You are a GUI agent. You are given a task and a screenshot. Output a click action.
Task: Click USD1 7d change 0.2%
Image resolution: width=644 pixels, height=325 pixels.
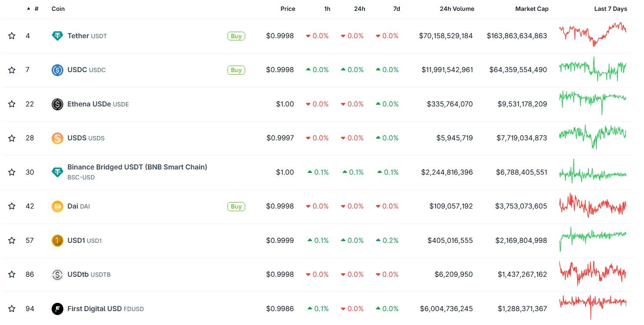[387, 241]
